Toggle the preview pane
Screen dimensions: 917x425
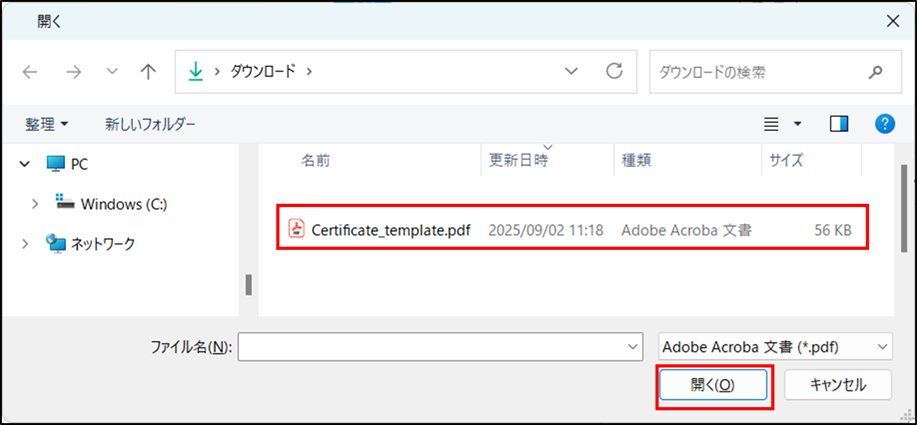[x=839, y=124]
